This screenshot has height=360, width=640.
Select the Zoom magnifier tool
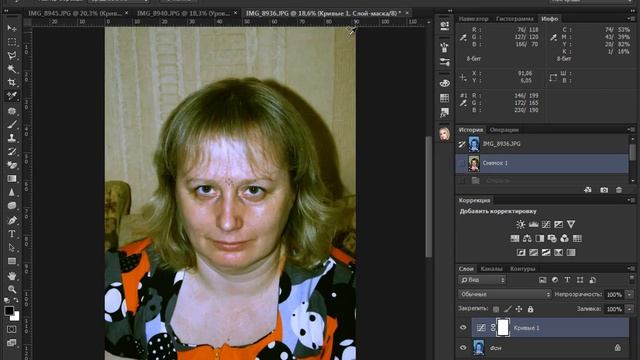click(x=12, y=289)
